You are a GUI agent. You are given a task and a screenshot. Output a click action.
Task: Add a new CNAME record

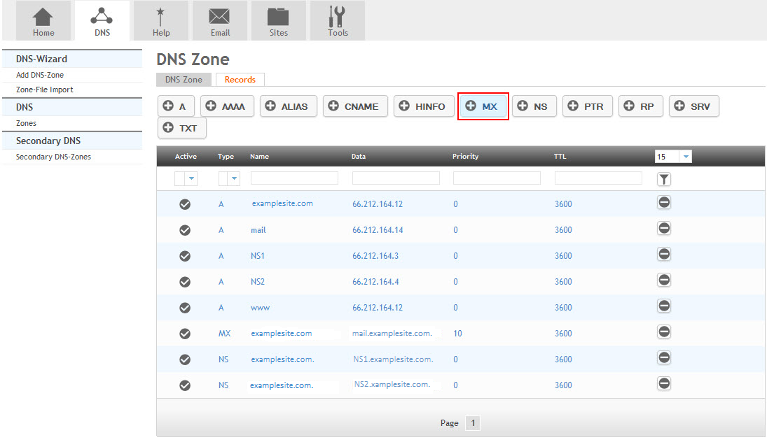[354, 106]
